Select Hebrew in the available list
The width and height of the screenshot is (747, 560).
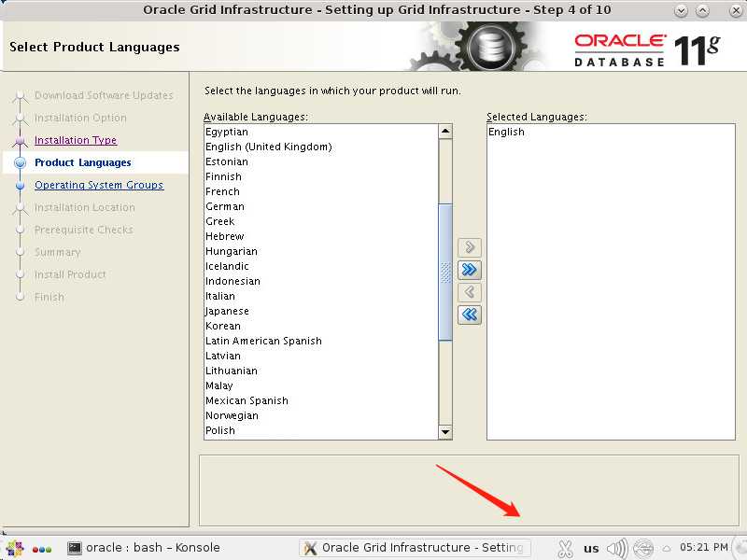coord(320,236)
